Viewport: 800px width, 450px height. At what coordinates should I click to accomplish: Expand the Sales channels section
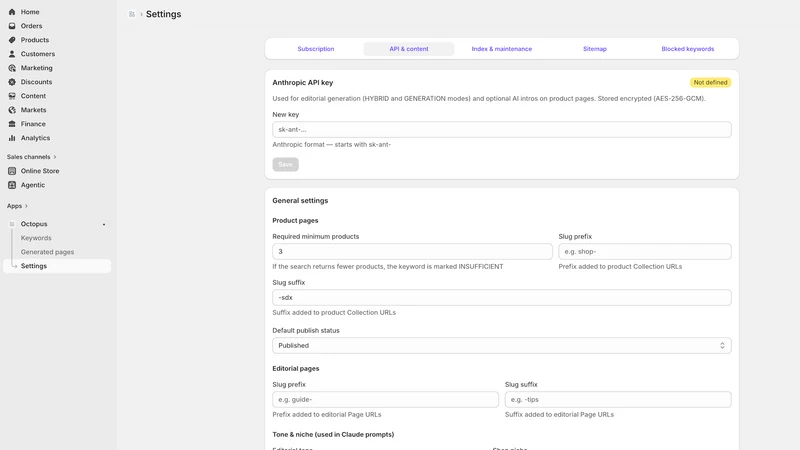tap(32, 157)
